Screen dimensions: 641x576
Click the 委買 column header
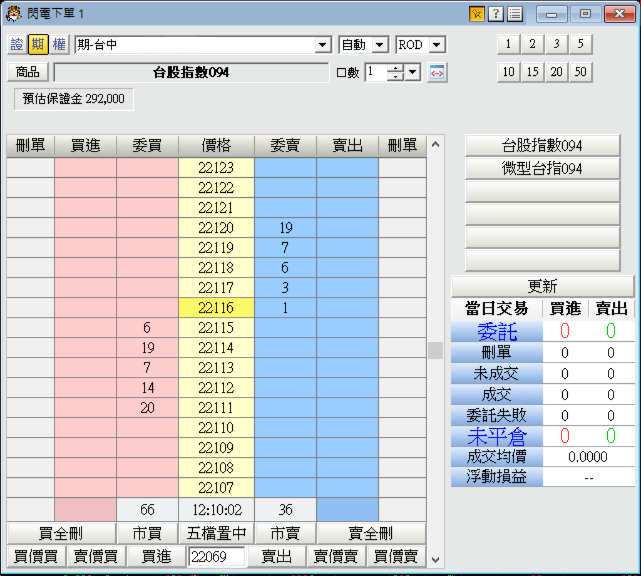(147, 146)
